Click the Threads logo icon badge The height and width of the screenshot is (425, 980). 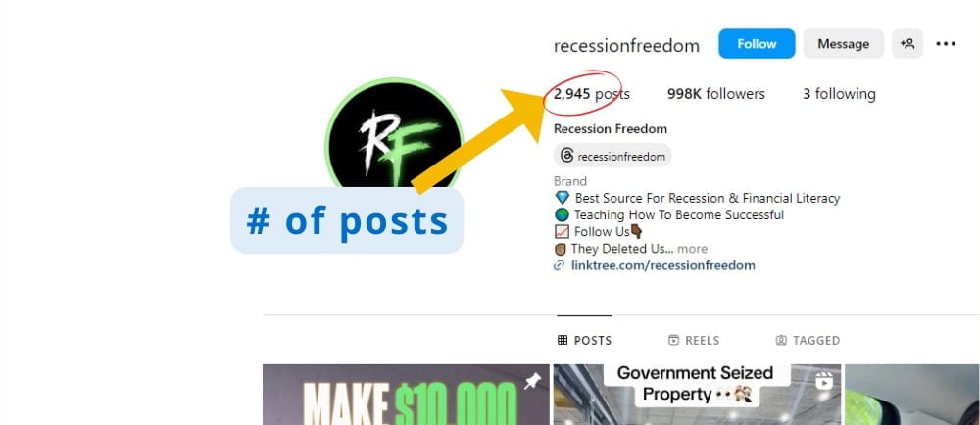pos(566,156)
